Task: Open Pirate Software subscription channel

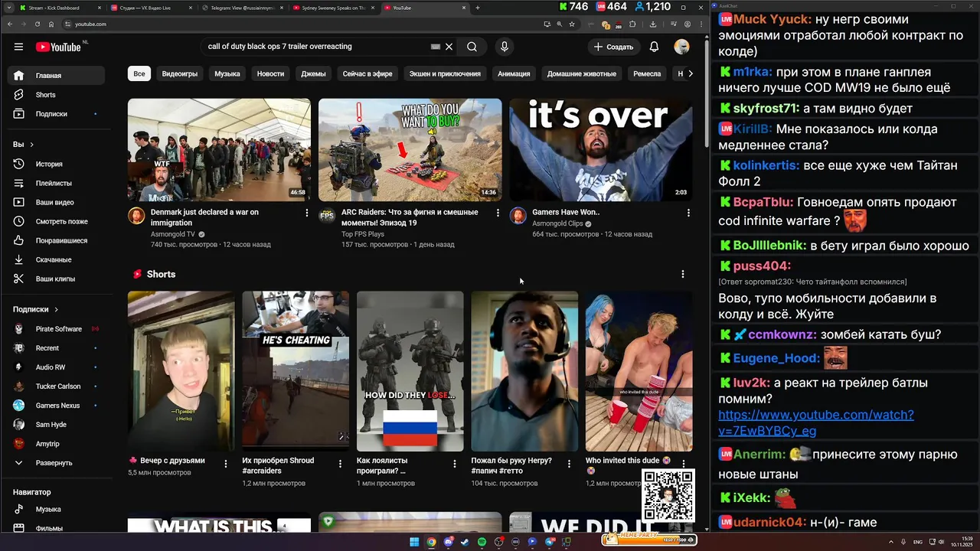Action: (58, 329)
